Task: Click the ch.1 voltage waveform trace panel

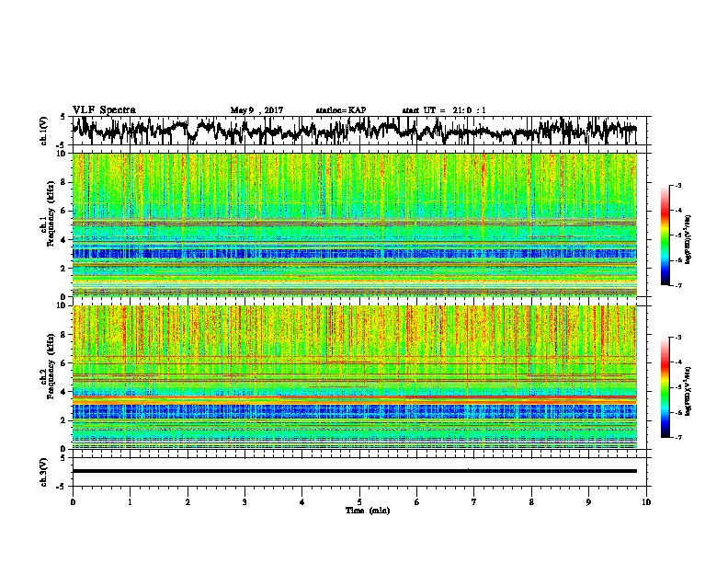Action: tap(361, 131)
